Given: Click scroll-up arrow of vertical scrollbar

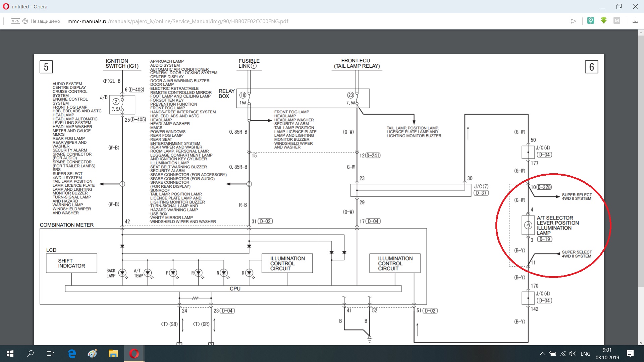Looking at the screenshot, I should (x=641, y=33).
